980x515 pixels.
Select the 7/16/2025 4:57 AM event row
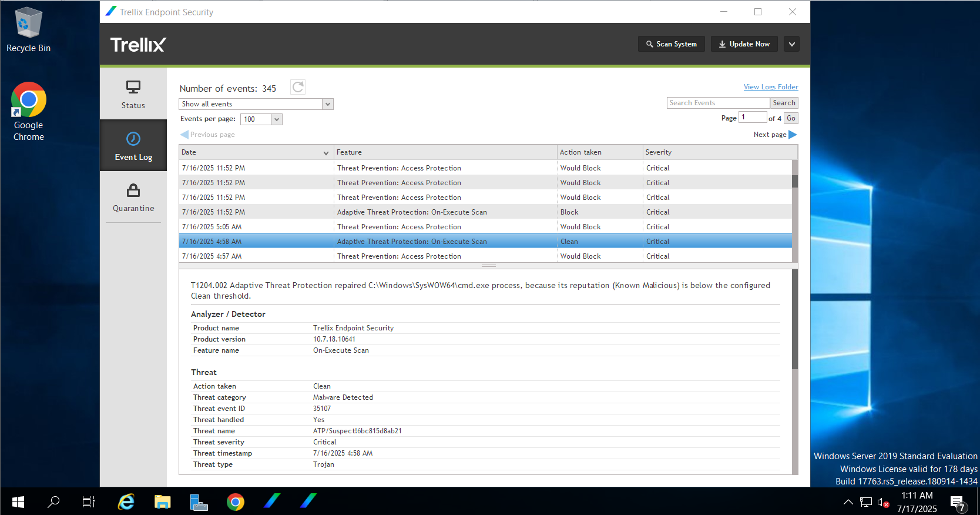click(485, 256)
